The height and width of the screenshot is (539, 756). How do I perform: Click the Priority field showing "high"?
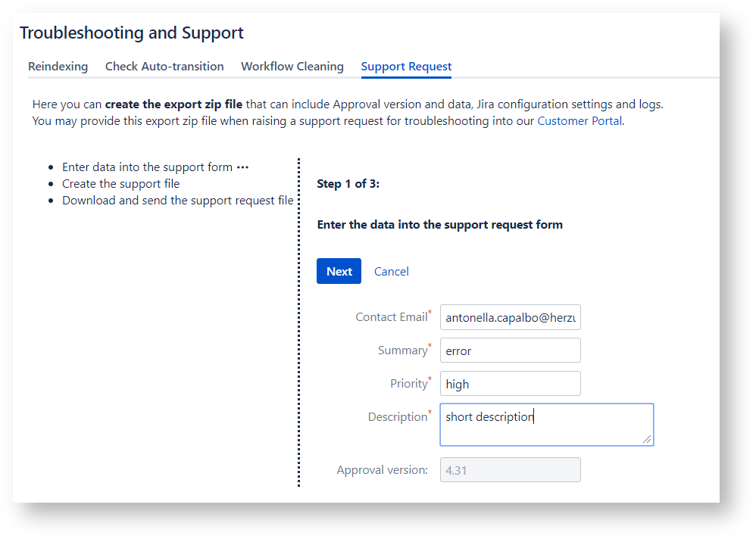point(510,384)
